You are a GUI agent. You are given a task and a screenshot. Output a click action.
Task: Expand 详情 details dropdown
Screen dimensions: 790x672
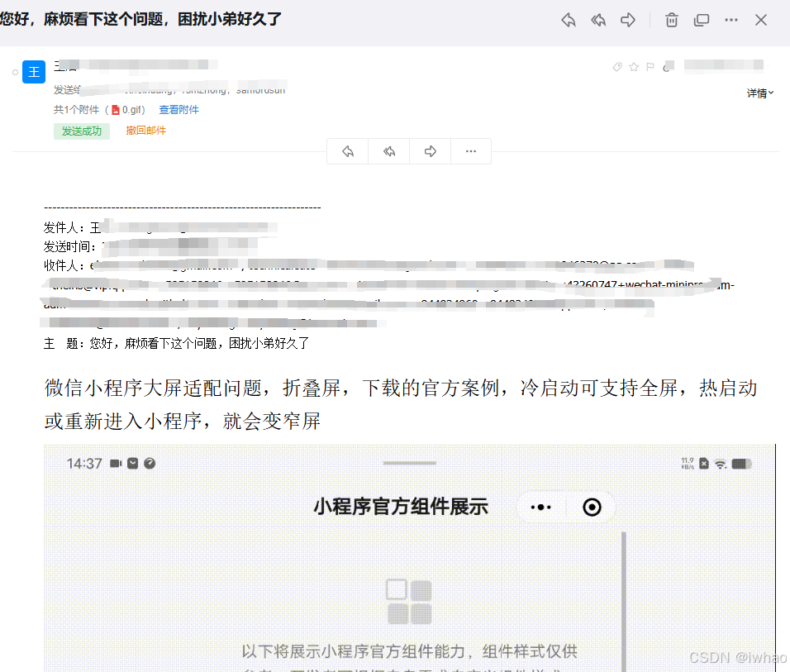(x=759, y=93)
